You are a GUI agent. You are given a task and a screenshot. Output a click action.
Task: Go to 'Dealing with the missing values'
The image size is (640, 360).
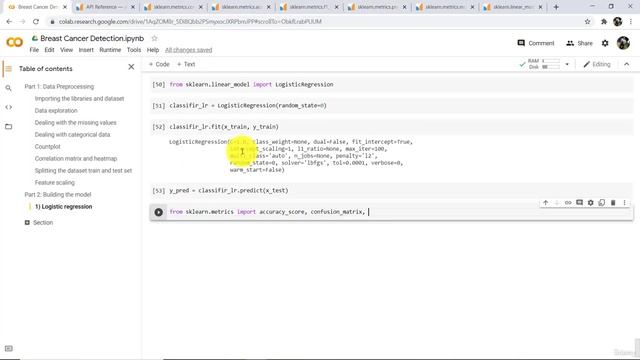coord(76,122)
